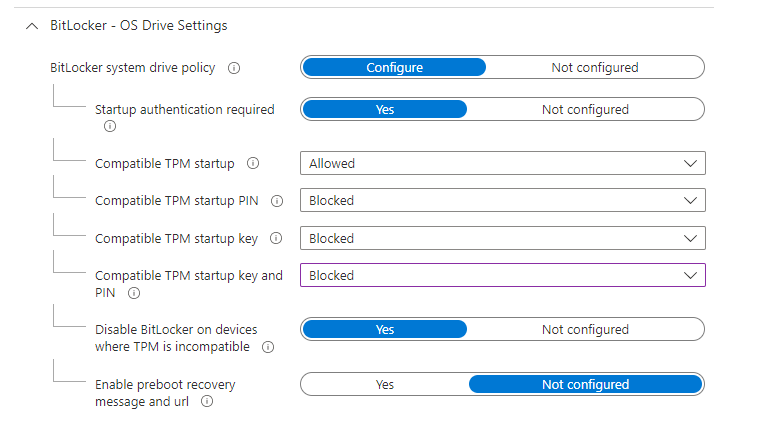Image resolution: width=782 pixels, height=425 pixels.
Task: Open info icon beside Compatible TPM startup PIN
Action: point(277,201)
